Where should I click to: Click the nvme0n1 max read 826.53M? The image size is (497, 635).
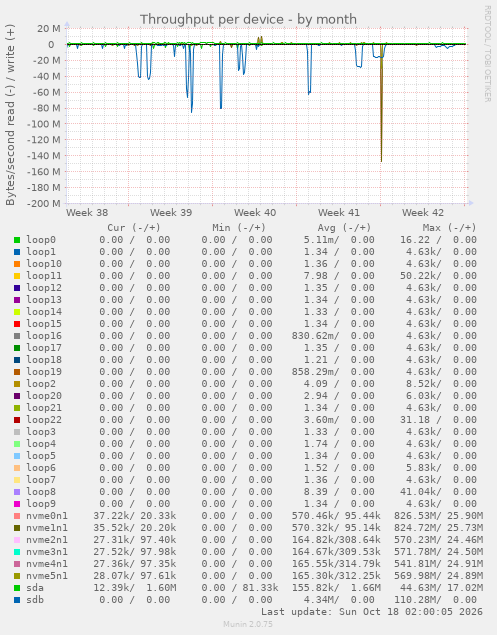[417, 516]
